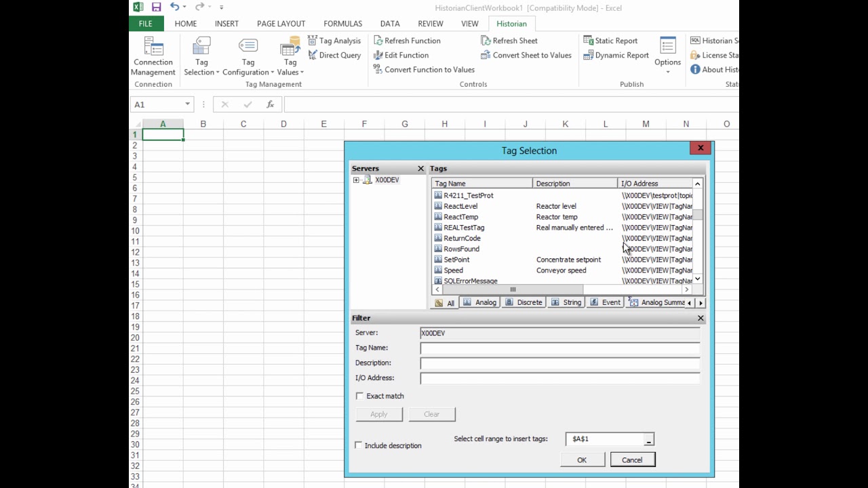Select the REALTestTag tag row
This screenshot has height=488, width=868.
561,228
